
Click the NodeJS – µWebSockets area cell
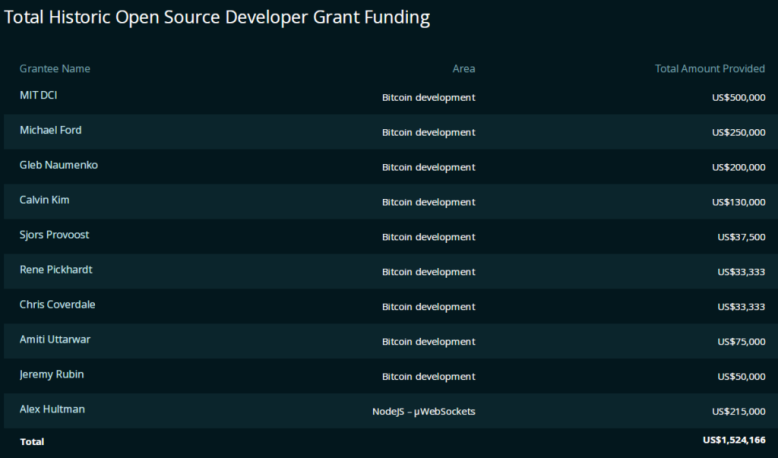tap(424, 411)
